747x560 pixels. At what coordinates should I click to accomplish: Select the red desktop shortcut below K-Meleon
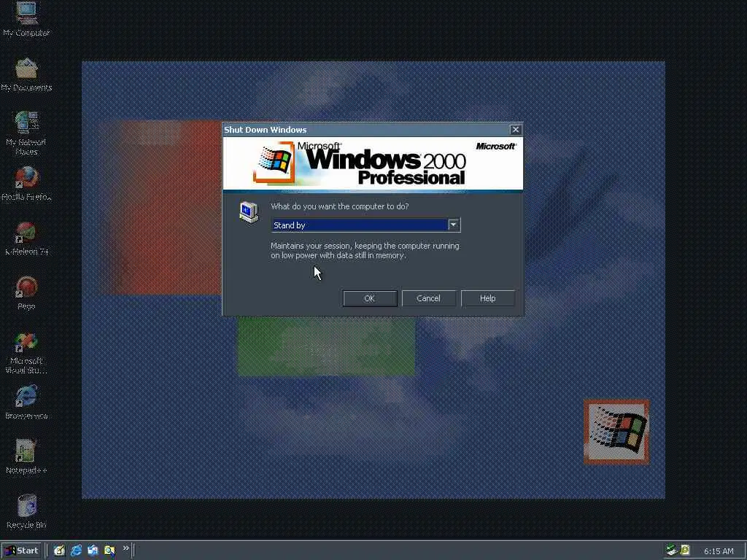click(x=26, y=293)
